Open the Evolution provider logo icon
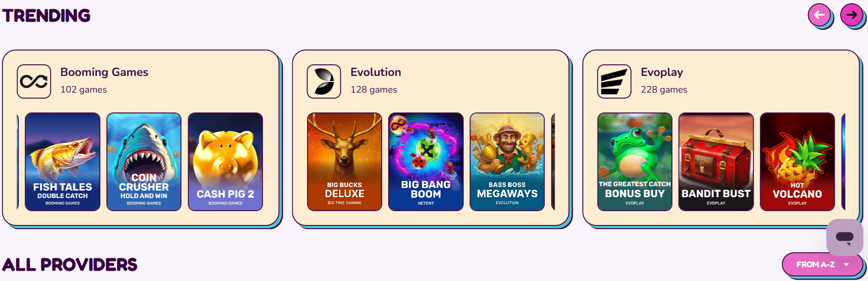This screenshot has height=281, width=868. (x=324, y=81)
